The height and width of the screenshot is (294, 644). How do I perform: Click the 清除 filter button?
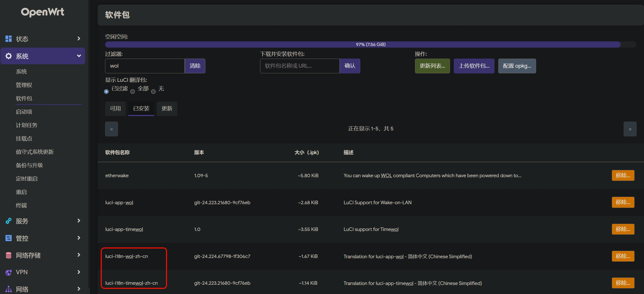(195, 66)
